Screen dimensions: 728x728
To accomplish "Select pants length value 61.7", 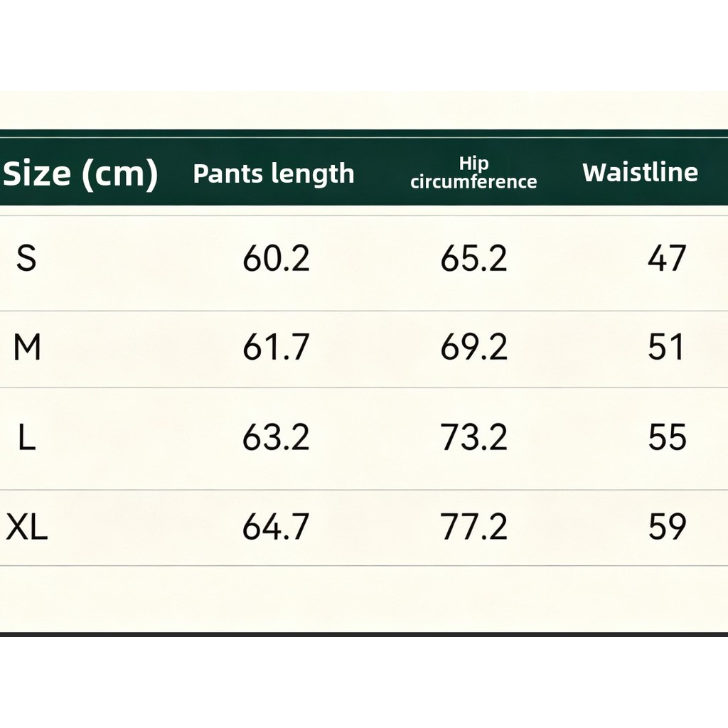I will click(276, 347).
